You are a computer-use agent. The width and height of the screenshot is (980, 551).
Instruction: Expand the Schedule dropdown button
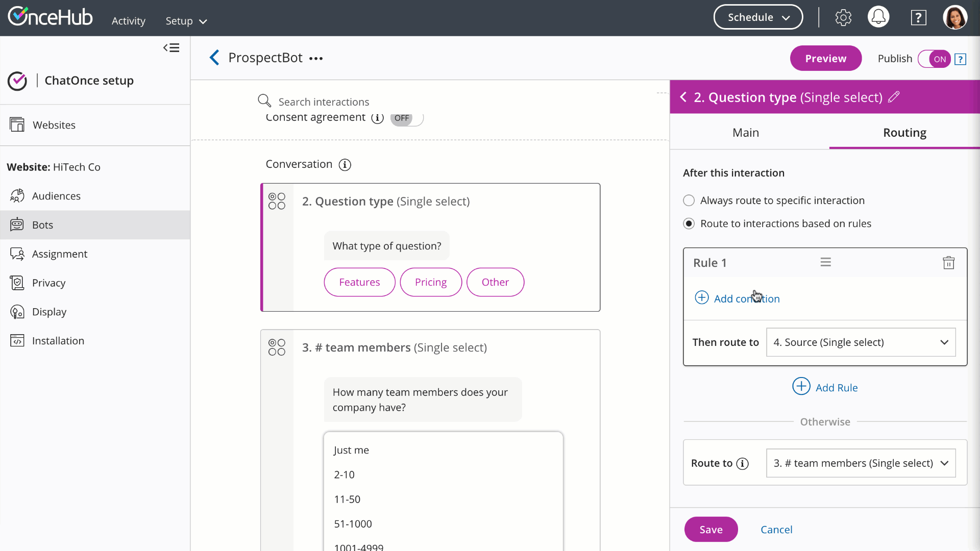tap(758, 17)
